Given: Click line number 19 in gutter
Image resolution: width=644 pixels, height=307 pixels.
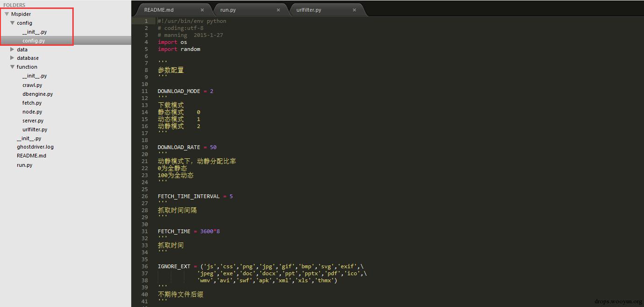Looking at the screenshot, I should (145, 147).
